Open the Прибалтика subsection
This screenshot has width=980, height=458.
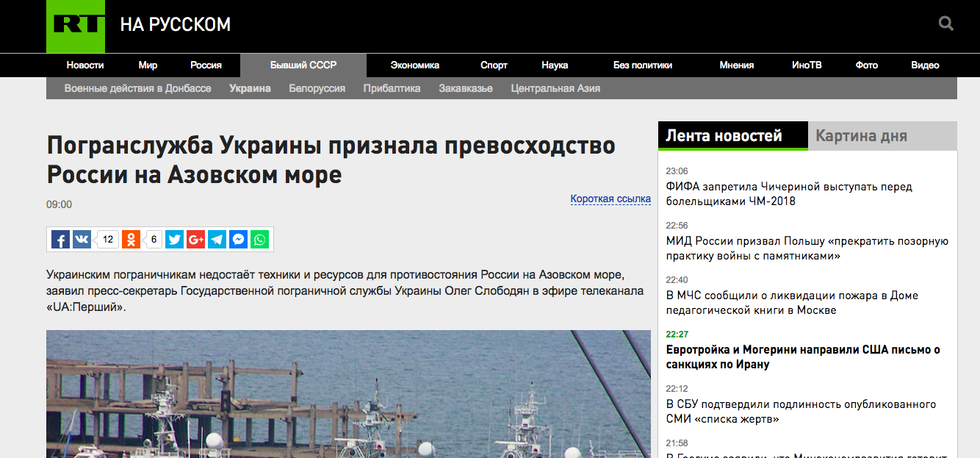[392, 88]
